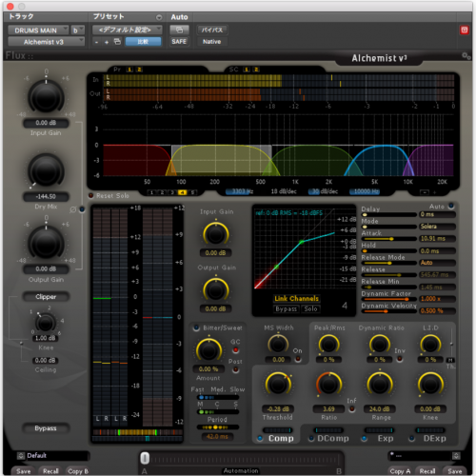Screen dimensions: 476x476
Task: Adjust the Dynamic Ratio knob
Action: (x=380, y=345)
